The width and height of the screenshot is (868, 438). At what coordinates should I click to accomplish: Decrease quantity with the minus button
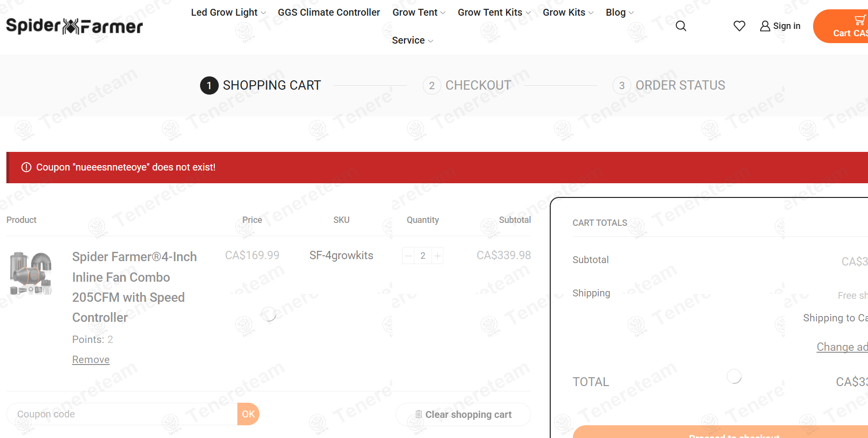(408, 256)
